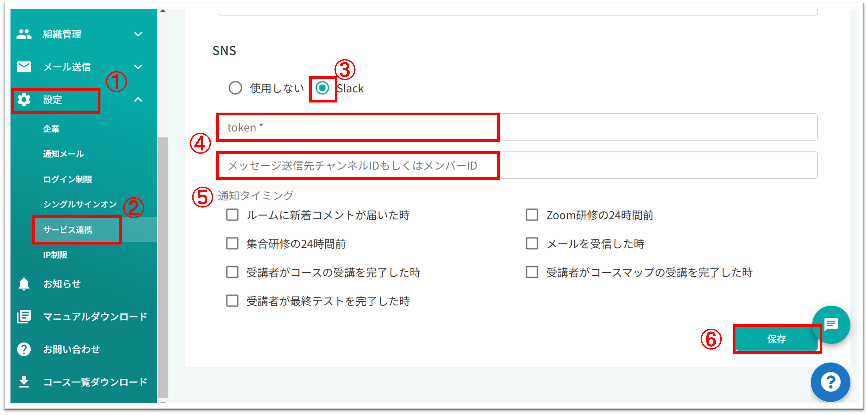Check Zoom研修の24時間前 option
Screen dimensions: 868x415
click(x=532, y=215)
